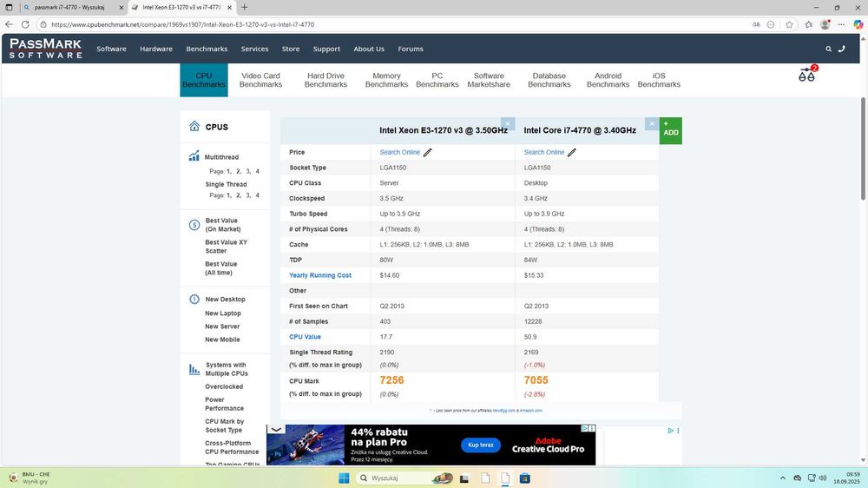
Task: Click the Wyszukaj taskbar search box
Action: (405, 478)
